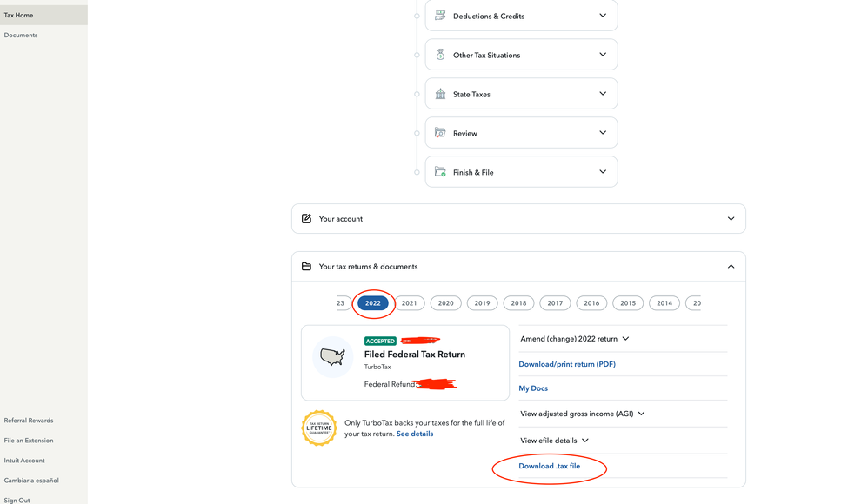868x504 pixels.
Task: Click the Your account pencil icon
Action: tap(306, 219)
